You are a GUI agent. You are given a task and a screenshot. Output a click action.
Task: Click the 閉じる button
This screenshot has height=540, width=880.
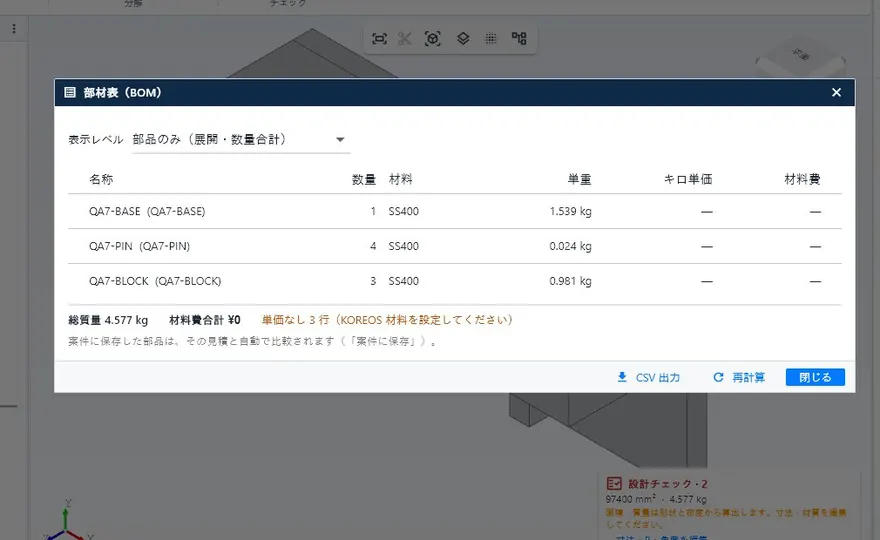coord(815,377)
